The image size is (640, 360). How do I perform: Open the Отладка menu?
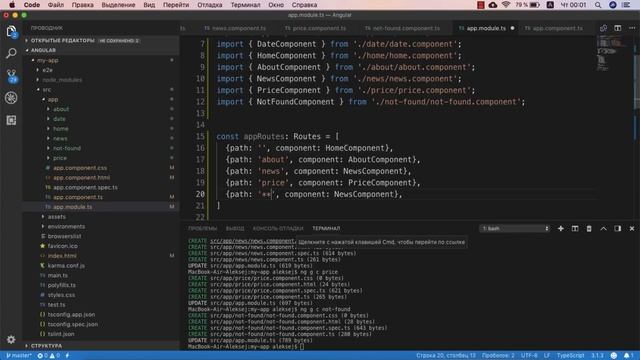pos(210,5)
